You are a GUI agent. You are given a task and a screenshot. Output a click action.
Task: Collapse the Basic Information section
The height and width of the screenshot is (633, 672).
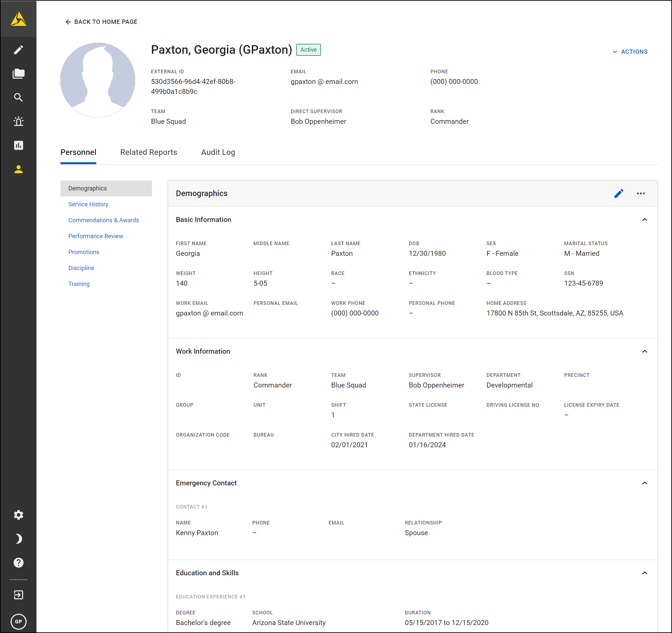(x=645, y=219)
